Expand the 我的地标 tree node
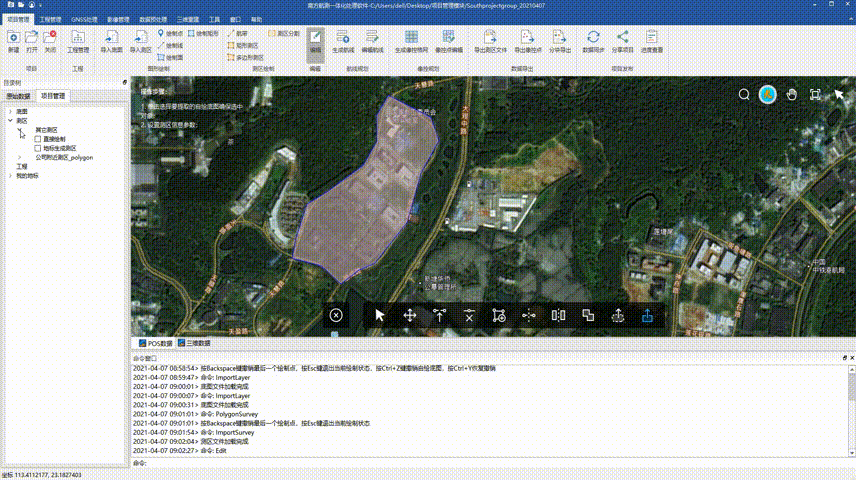 point(10,175)
